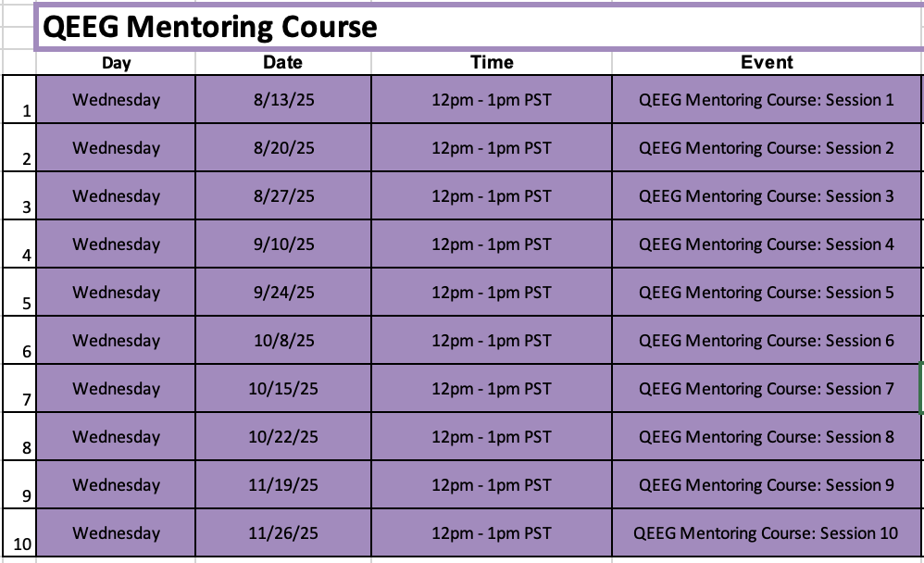Screen dimensions: 924x563
Task: Select the Session 8 event cell
Action: point(767,437)
